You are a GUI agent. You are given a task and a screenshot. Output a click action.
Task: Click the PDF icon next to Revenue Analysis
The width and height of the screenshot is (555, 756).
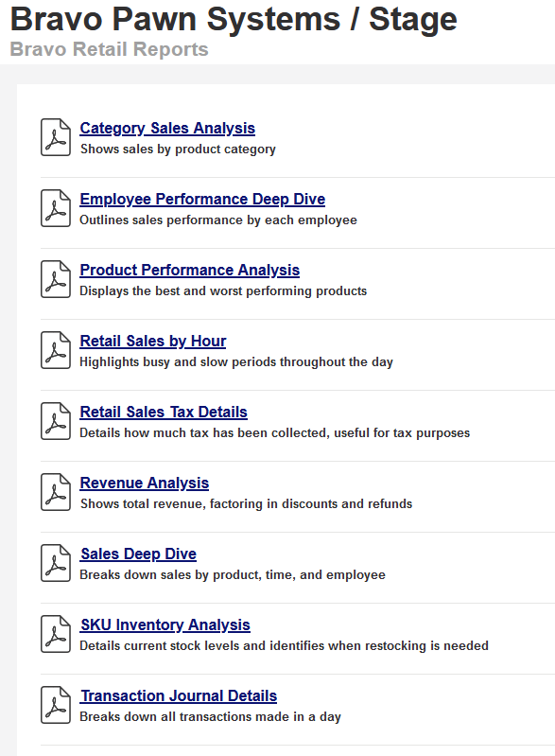click(x=56, y=492)
